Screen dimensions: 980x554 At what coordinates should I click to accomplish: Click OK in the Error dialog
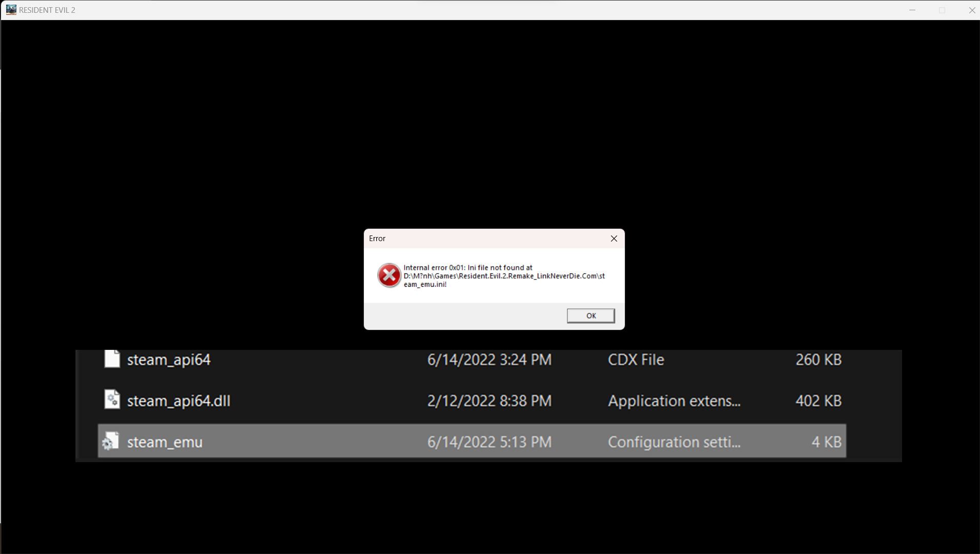point(590,315)
